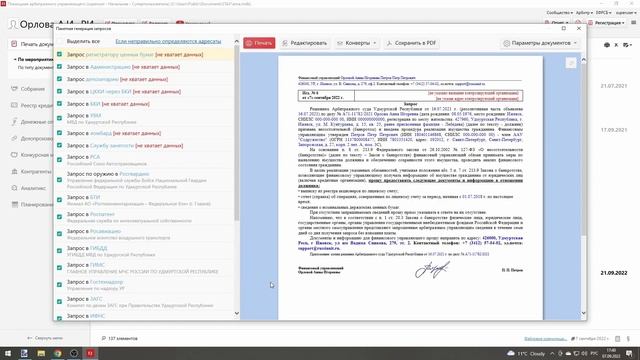Image resolution: width=640 pixels, height=360 pixels.
Task: Uncheck the Запрос в ломбард checkbox
Action: click(60, 133)
